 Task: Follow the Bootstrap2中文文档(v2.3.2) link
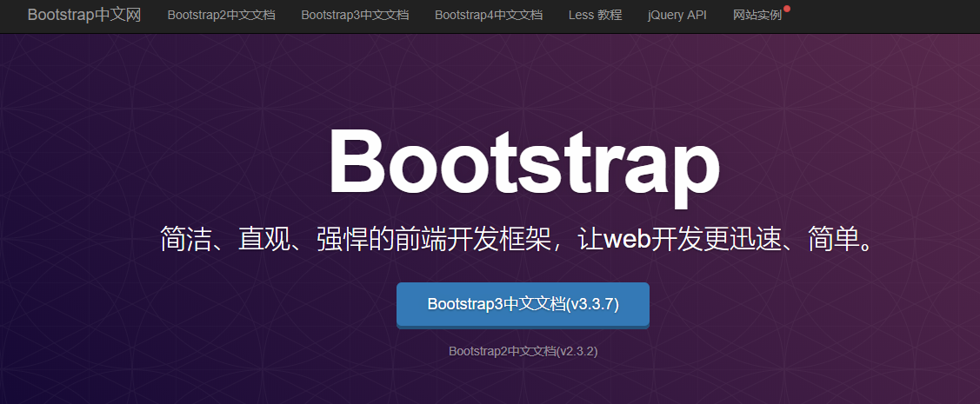tap(523, 351)
